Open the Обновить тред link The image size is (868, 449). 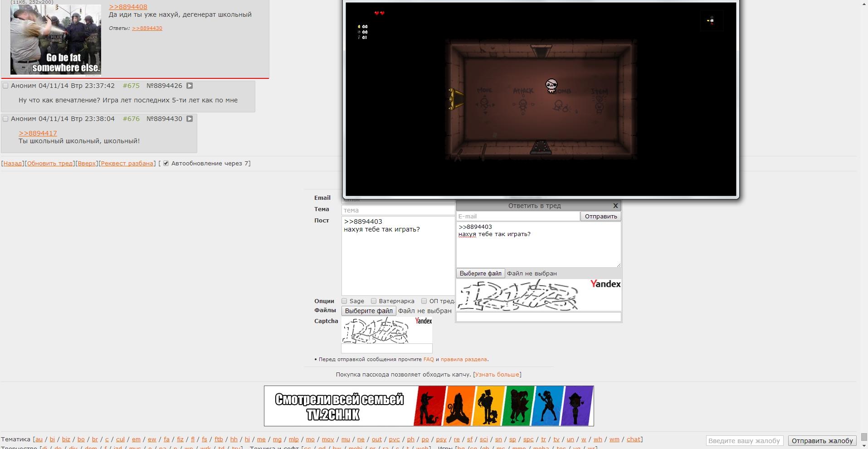pos(50,164)
